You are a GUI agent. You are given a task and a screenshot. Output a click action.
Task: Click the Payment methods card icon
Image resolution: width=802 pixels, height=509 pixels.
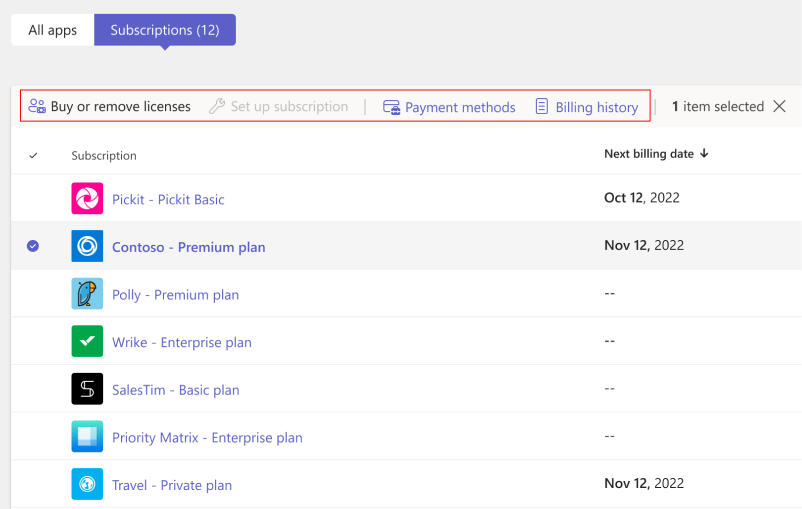392,107
